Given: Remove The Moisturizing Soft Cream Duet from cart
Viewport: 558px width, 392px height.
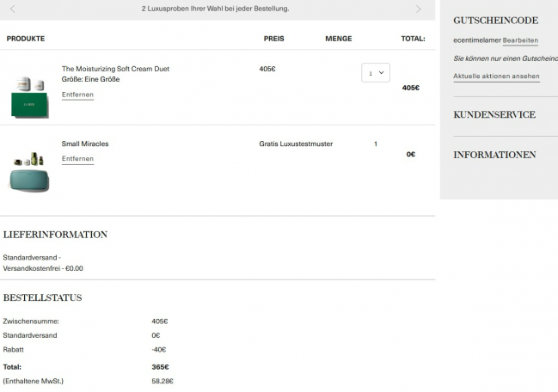Looking at the screenshot, I should coord(77,95).
